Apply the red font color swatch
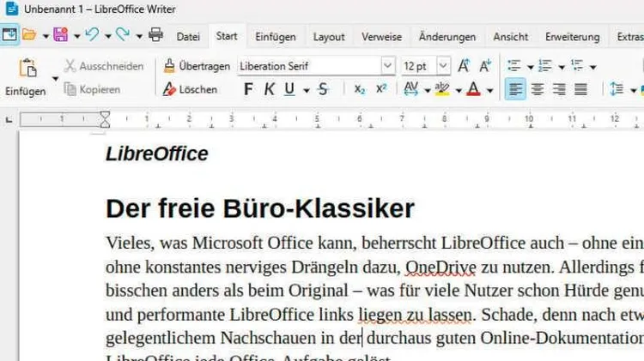Screen dimensions: 644x361 click(x=473, y=89)
